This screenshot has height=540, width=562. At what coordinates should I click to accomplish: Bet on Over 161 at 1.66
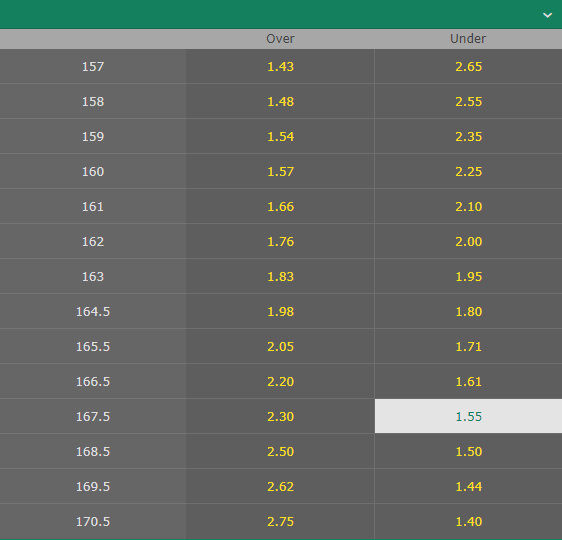280,206
